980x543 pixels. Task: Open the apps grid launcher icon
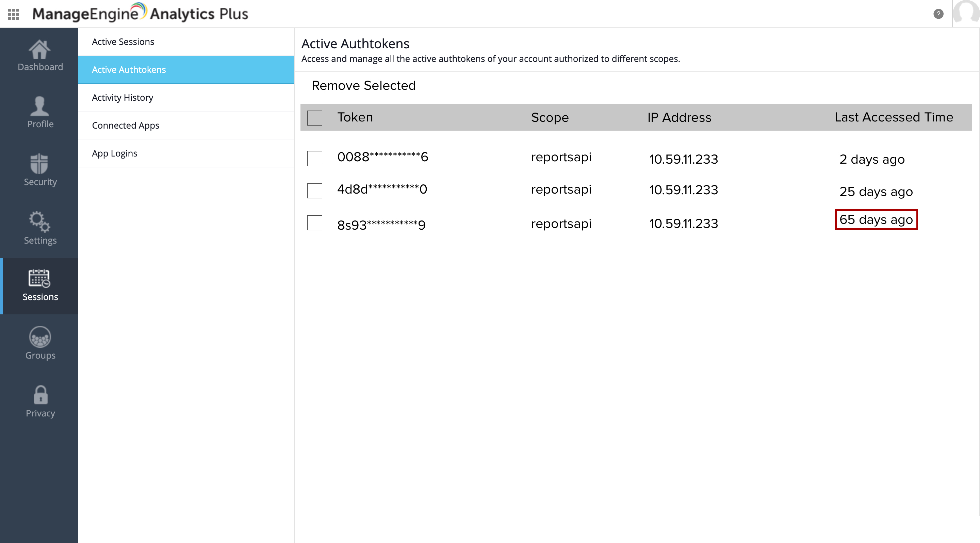coord(14,14)
